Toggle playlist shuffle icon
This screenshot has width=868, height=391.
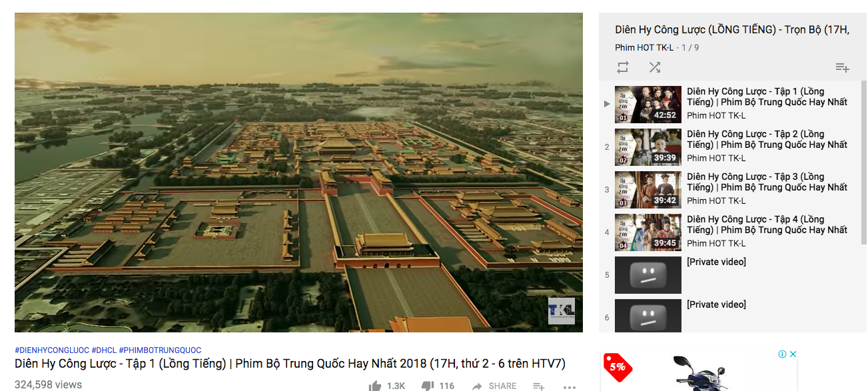tap(655, 67)
